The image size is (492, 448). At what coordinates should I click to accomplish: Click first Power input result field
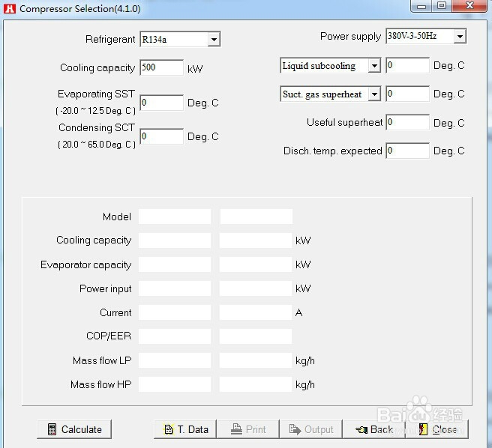[x=175, y=288]
